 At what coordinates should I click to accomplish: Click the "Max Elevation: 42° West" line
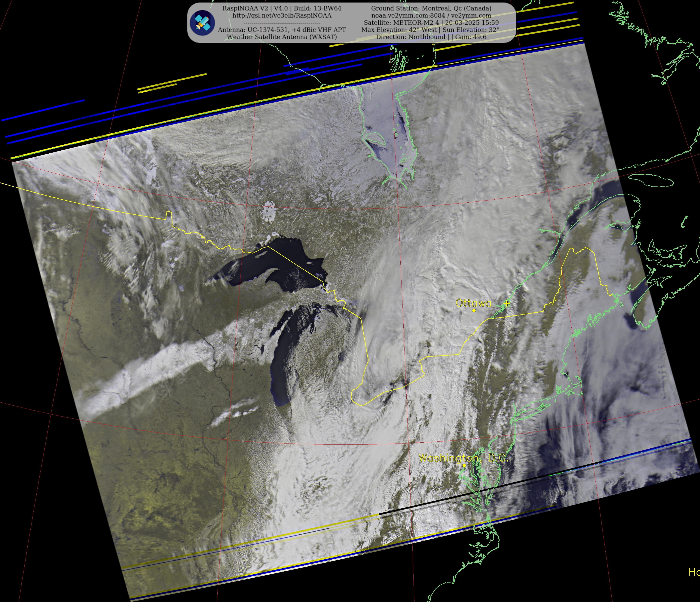click(430, 30)
